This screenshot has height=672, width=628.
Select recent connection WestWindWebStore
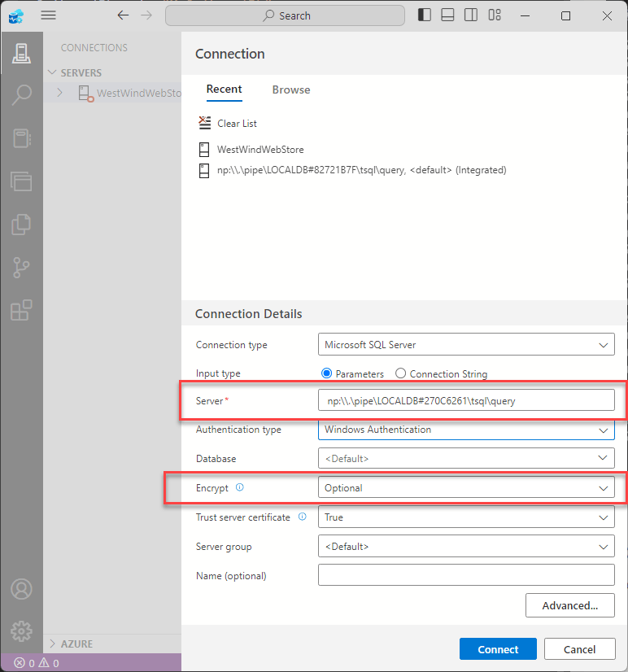260,150
